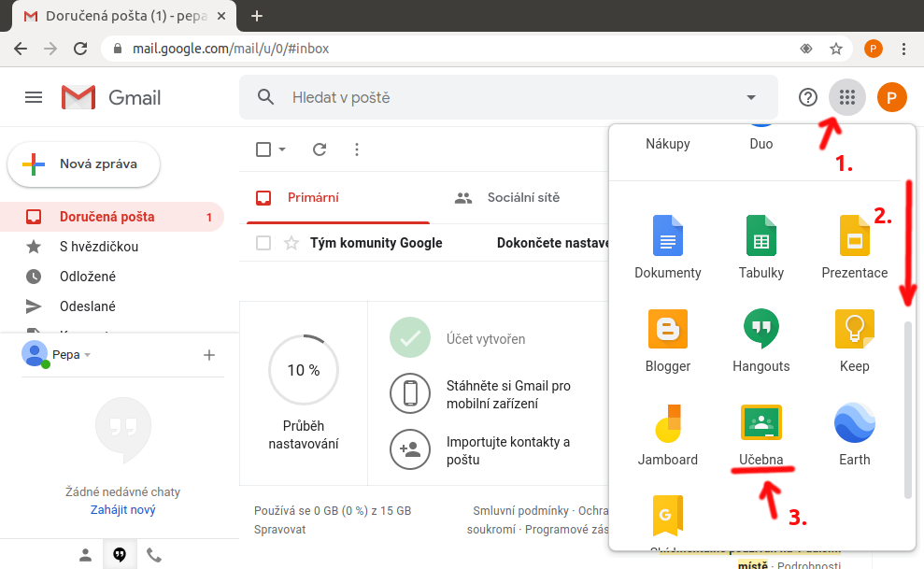Click Smluvní podmínky link
This screenshot has width=924, height=569.
[x=520, y=511]
